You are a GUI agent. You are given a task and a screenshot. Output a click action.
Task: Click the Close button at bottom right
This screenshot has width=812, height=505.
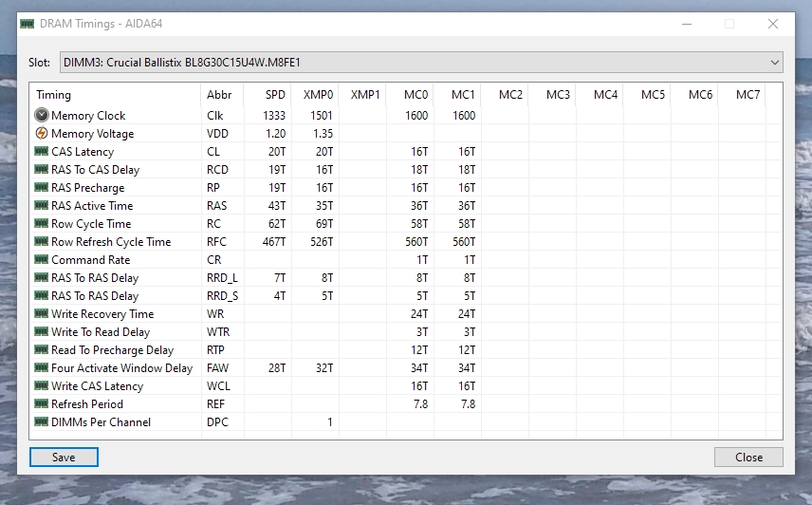pyautogui.click(x=748, y=458)
